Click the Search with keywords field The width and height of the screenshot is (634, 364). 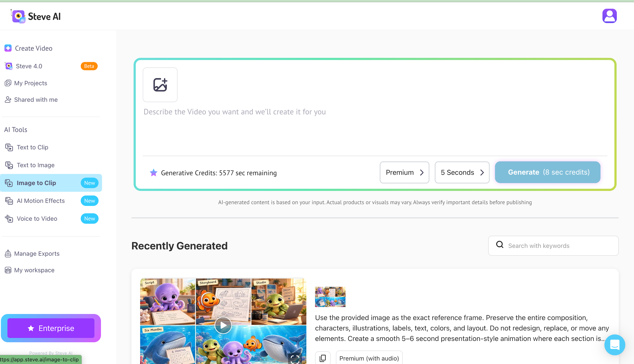pyautogui.click(x=553, y=246)
